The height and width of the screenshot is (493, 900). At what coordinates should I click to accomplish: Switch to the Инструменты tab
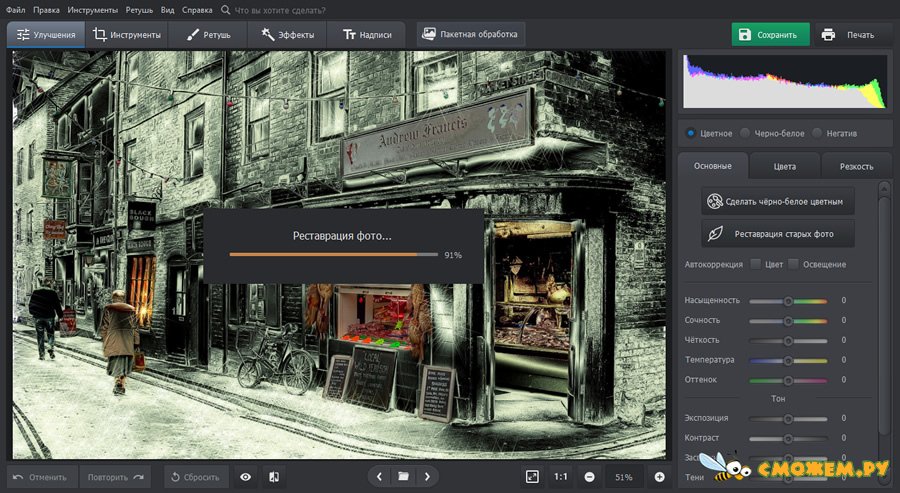coord(127,34)
